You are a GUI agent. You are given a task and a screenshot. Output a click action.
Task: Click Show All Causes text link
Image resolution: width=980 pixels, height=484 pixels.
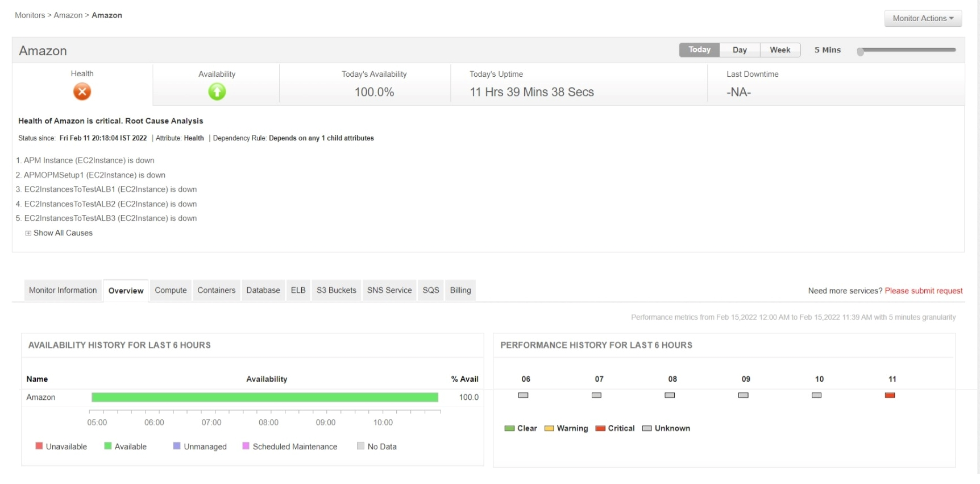[x=63, y=233]
